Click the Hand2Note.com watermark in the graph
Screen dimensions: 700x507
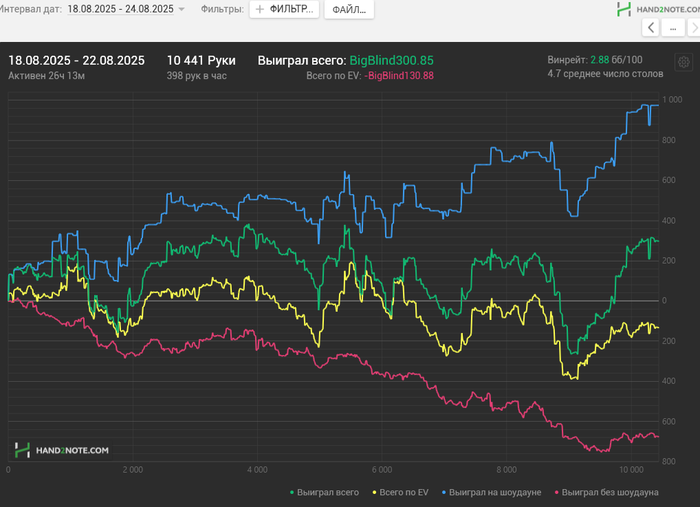click(x=62, y=451)
